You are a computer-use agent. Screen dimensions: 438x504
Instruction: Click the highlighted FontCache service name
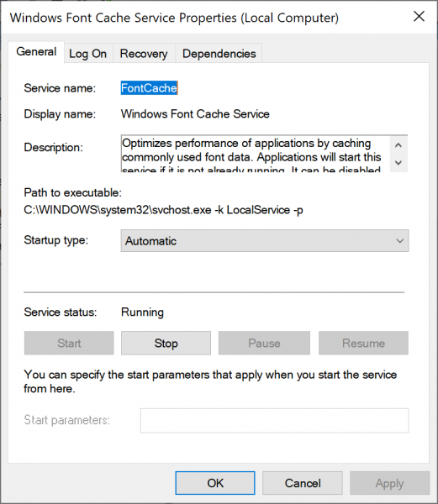[149, 88]
